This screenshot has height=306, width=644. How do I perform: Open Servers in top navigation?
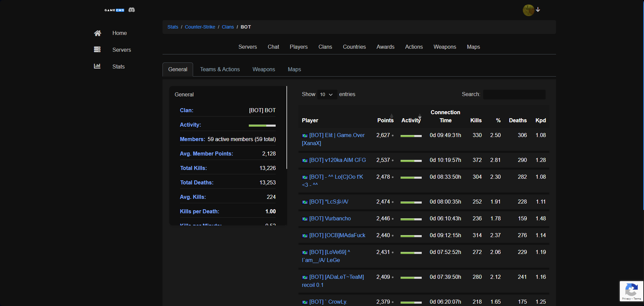[248, 47]
